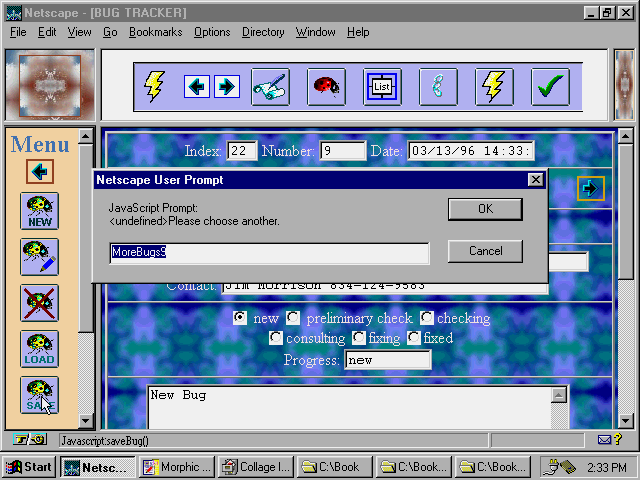Select the 'fixing' radio button
This screenshot has height=480, width=640.
click(x=359, y=338)
